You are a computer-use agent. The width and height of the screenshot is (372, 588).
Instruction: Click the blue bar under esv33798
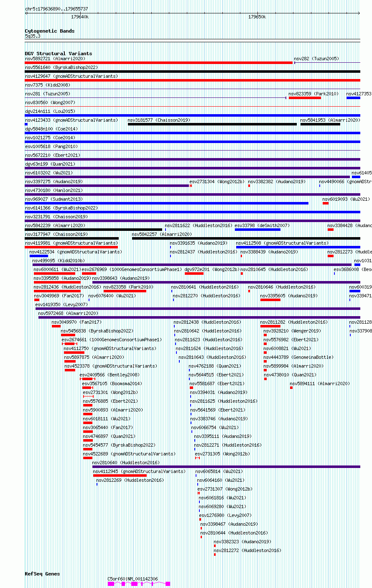257,230
